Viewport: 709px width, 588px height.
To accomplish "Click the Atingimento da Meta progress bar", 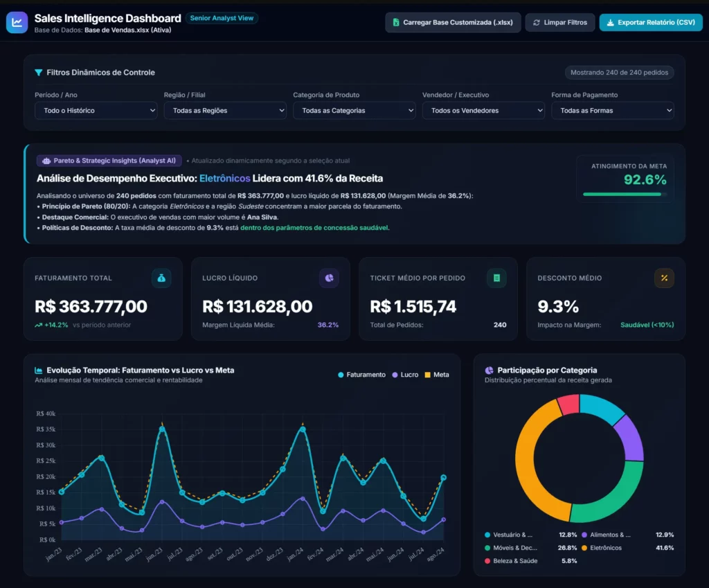I will pos(625,194).
